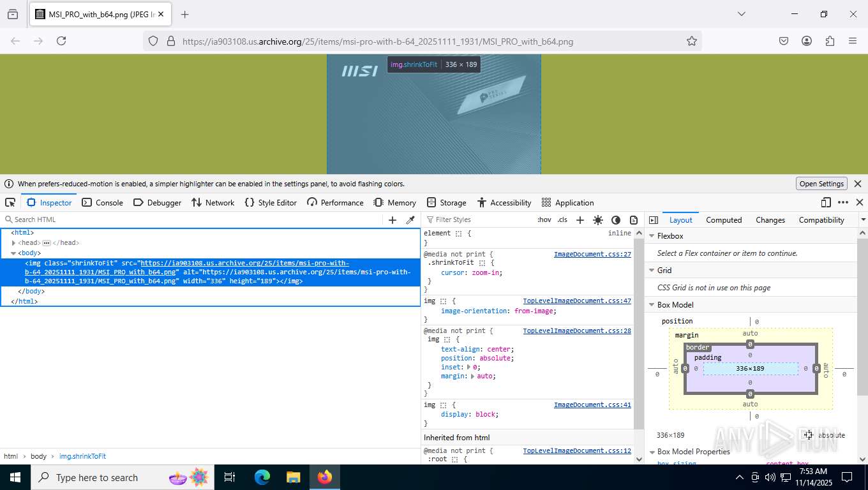Open the Storage tab
Viewport: 868px width, 490px height.
pyautogui.click(x=446, y=202)
